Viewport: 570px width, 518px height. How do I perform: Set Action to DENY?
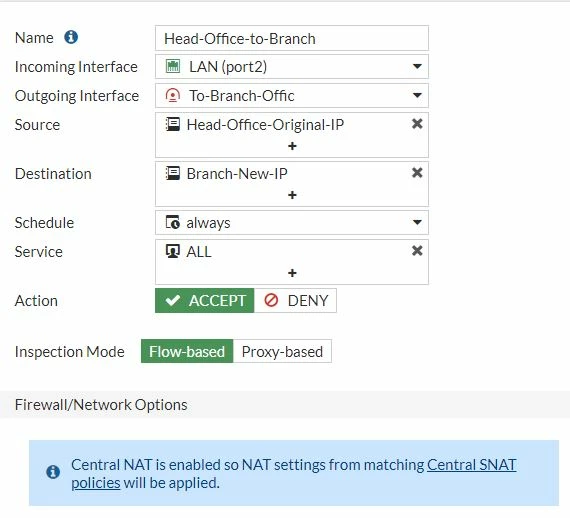click(x=295, y=301)
